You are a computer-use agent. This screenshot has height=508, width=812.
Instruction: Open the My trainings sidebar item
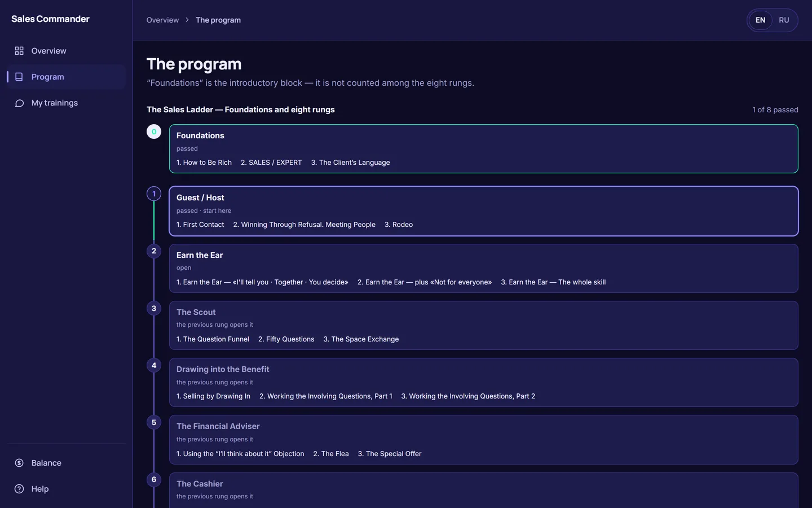pos(66,103)
